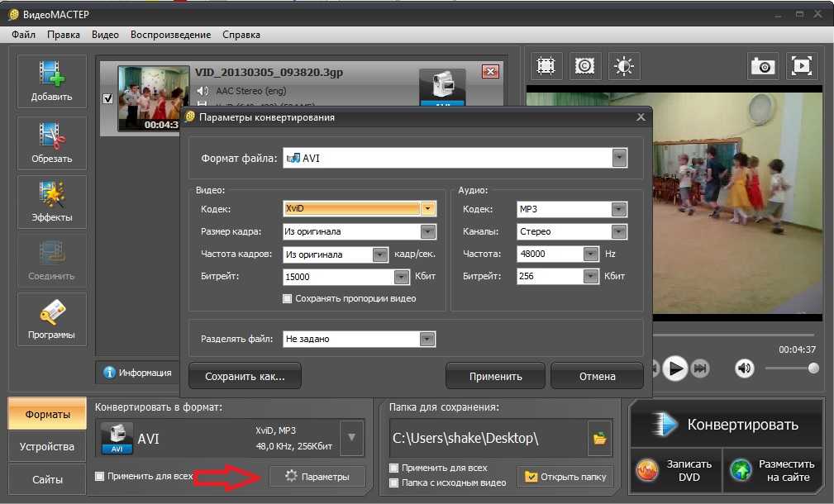Open the audio Кодек MP3 dropdown

pyautogui.click(x=618, y=209)
